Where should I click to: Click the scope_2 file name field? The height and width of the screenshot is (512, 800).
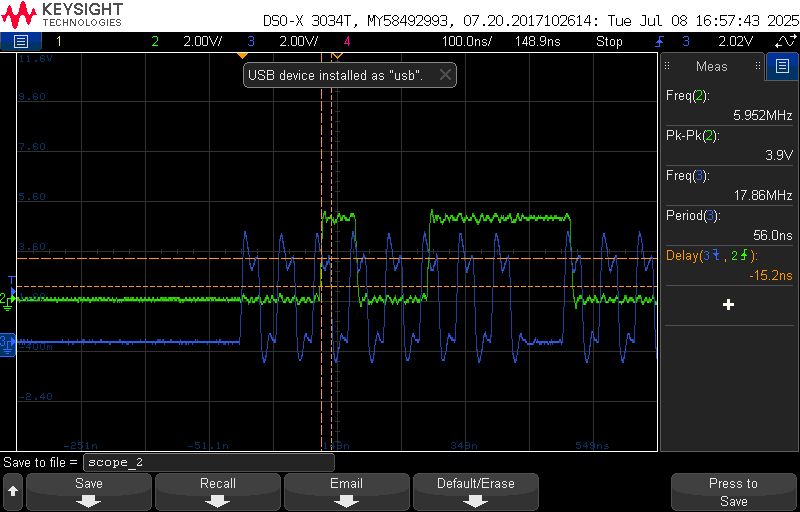pos(208,462)
